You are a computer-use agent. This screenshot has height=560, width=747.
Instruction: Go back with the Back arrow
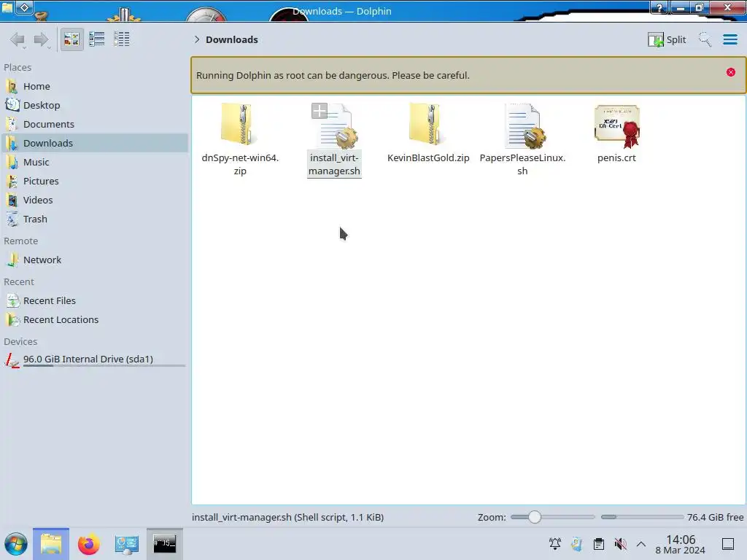point(18,39)
